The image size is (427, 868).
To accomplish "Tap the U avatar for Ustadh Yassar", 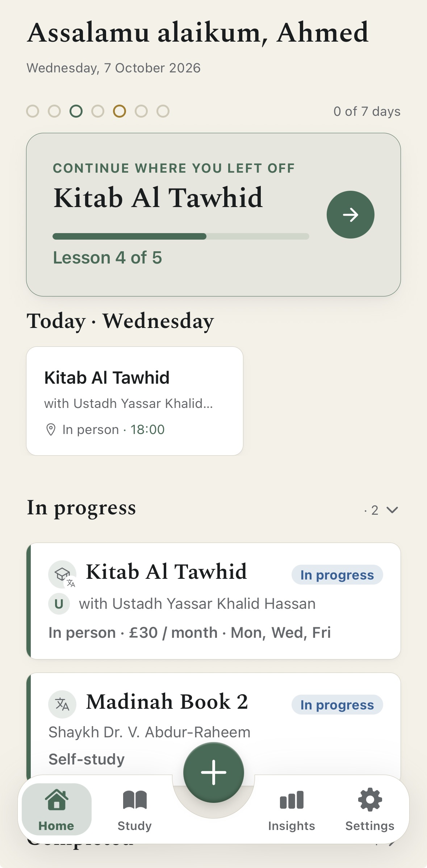I will (59, 604).
